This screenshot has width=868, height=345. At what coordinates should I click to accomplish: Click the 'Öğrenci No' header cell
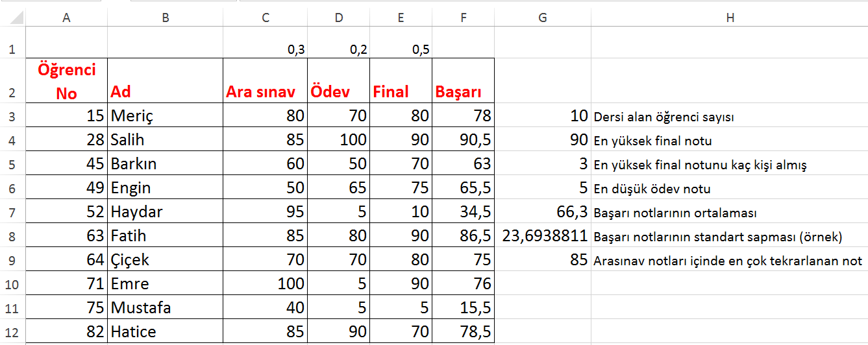click(66, 81)
